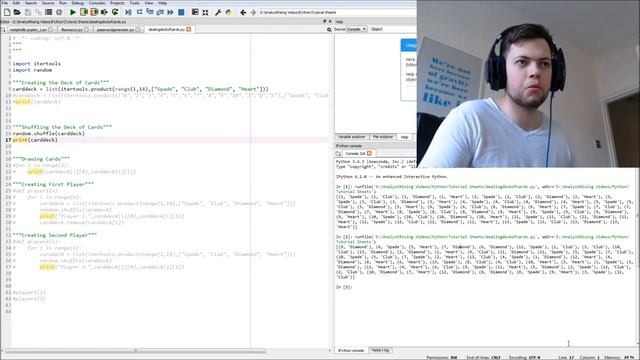Click the Run selection icon

(x=104, y=12)
